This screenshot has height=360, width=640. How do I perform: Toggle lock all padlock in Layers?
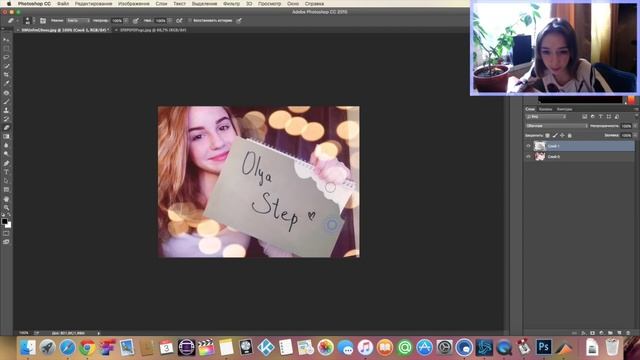pyautogui.click(x=570, y=135)
